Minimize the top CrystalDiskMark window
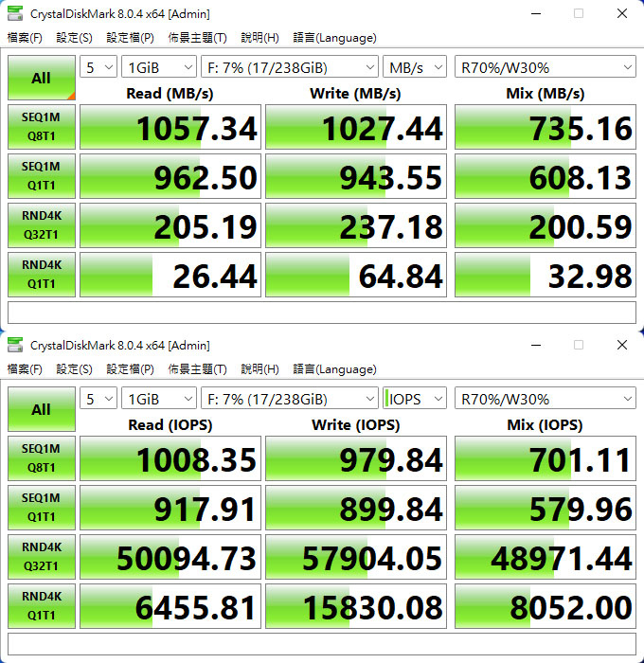644x663 pixels. [536, 13]
